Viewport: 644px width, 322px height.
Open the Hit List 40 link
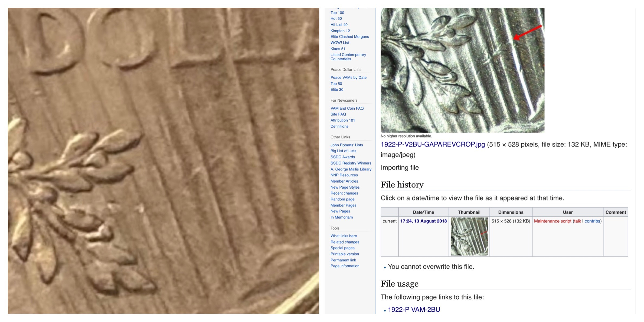point(339,25)
